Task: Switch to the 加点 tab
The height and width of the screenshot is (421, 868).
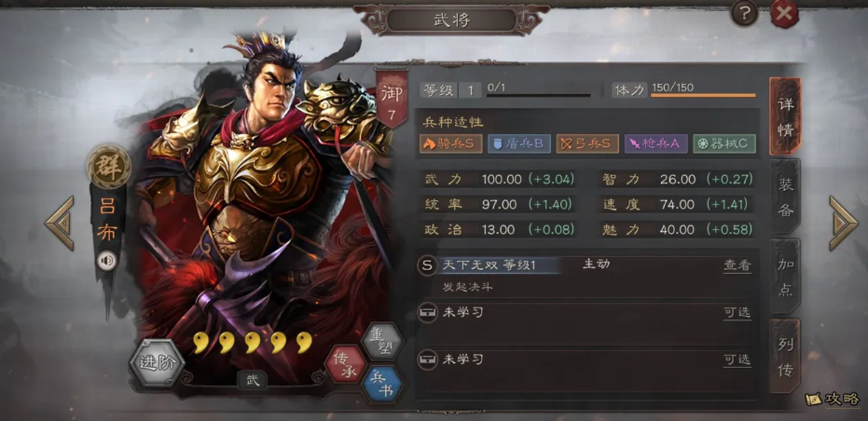Action: 786,277
